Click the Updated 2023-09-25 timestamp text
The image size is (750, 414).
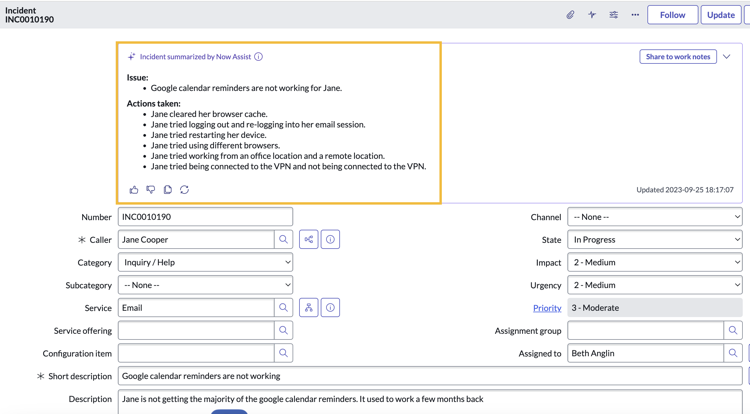685,190
